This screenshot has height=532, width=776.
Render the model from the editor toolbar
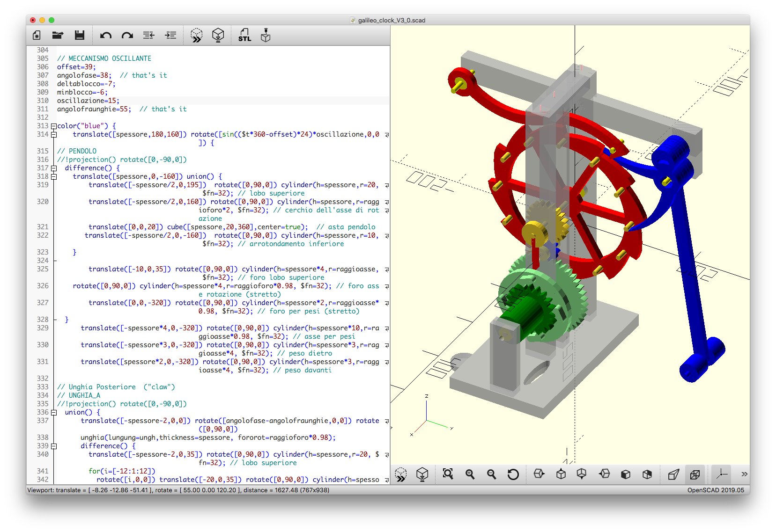[x=218, y=36]
